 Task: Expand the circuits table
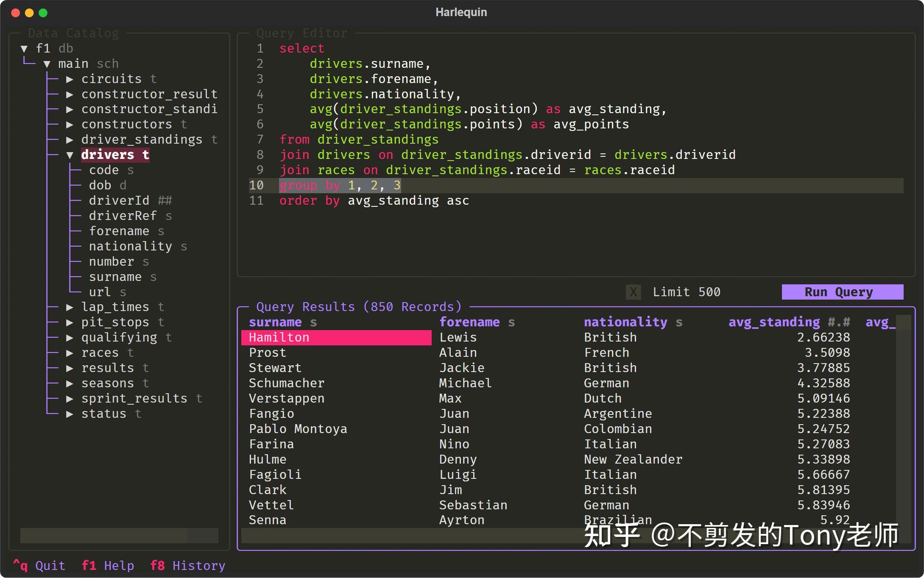click(70, 79)
